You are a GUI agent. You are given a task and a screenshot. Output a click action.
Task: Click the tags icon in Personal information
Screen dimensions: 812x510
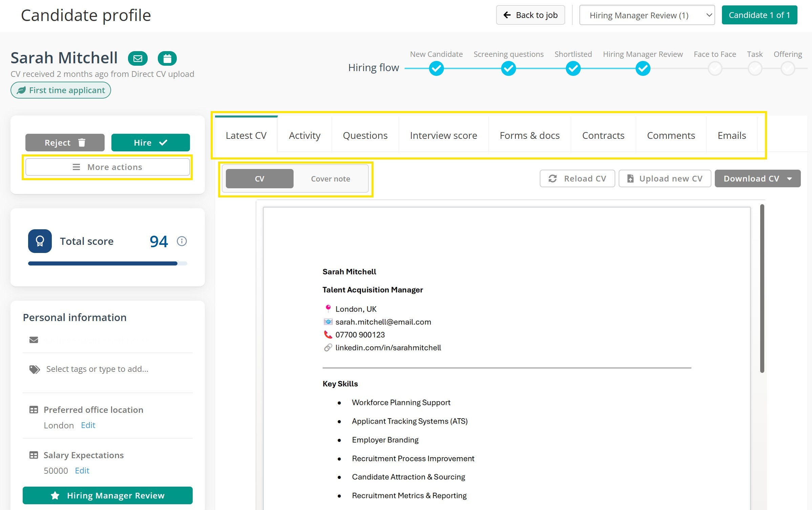pos(35,369)
